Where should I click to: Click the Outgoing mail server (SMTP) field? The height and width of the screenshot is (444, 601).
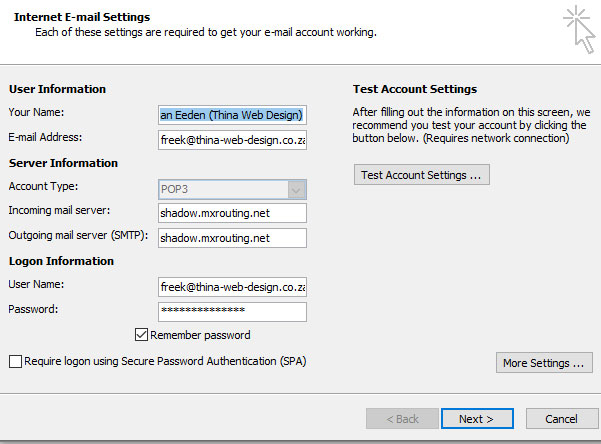click(232, 238)
